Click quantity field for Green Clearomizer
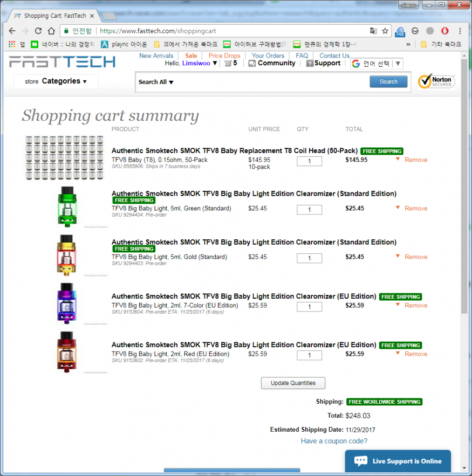The width and height of the screenshot is (472, 476). pos(309,210)
